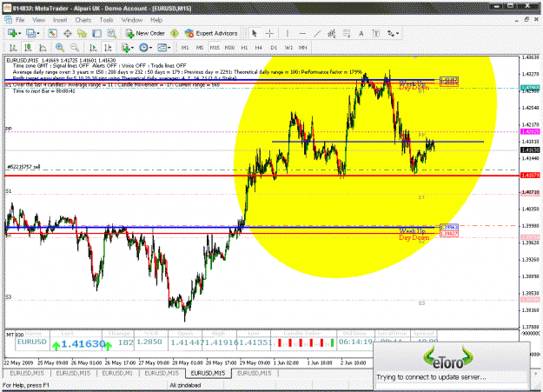Click the 06:14:19 bid time cell
543x392 pixels.
[355, 342]
